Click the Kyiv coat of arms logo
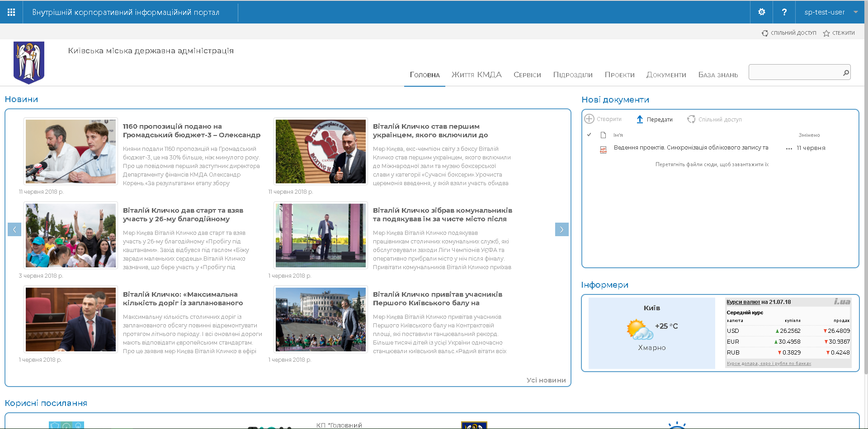 29,62
